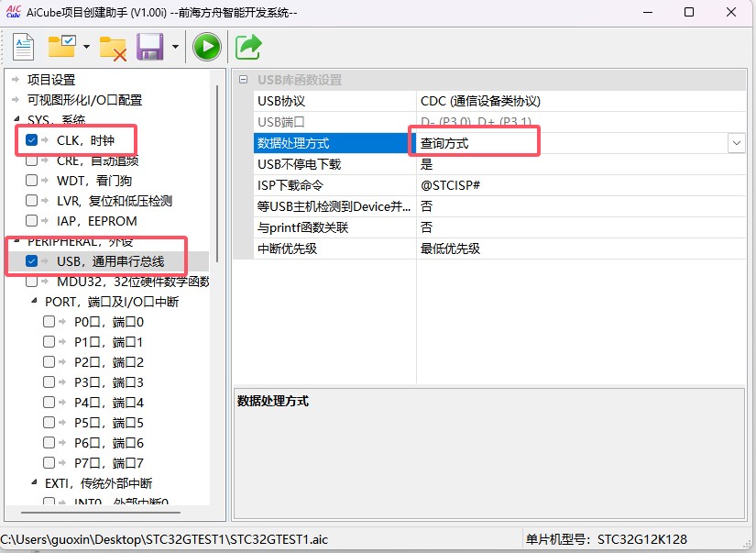Collapse the PORT 端口及I/O口中断 node

pyautogui.click(x=34, y=301)
